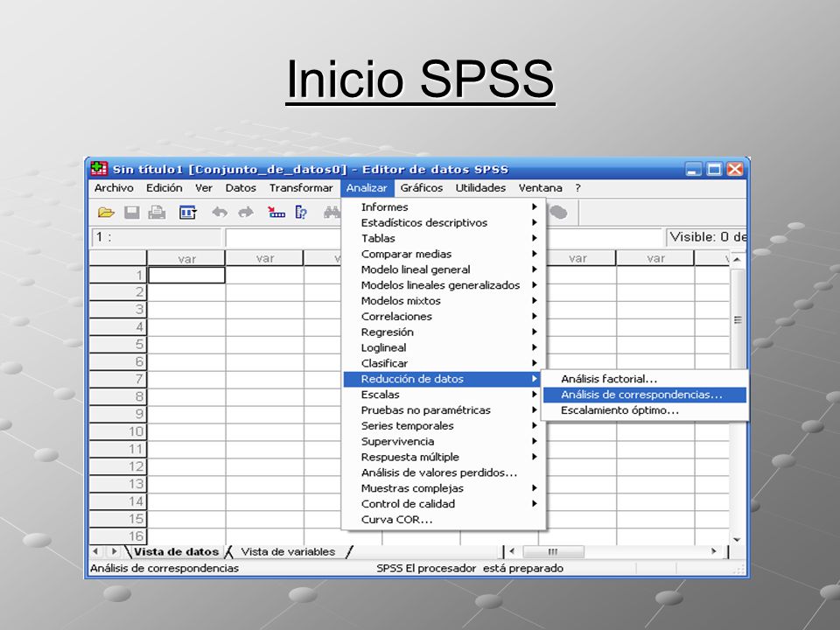The width and height of the screenshot is (840, 630).
Task: Open the Transformar menu
Action: 301,188
